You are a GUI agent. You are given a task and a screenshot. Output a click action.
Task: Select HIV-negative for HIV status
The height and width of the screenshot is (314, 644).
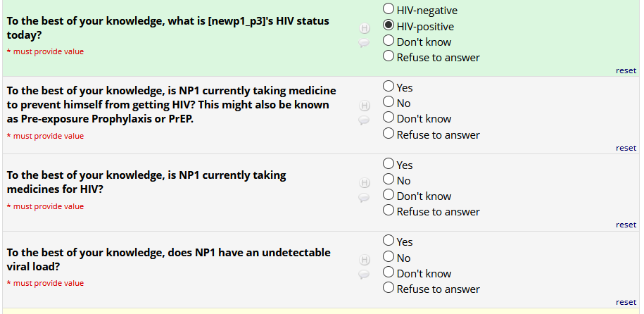[389, 10]
